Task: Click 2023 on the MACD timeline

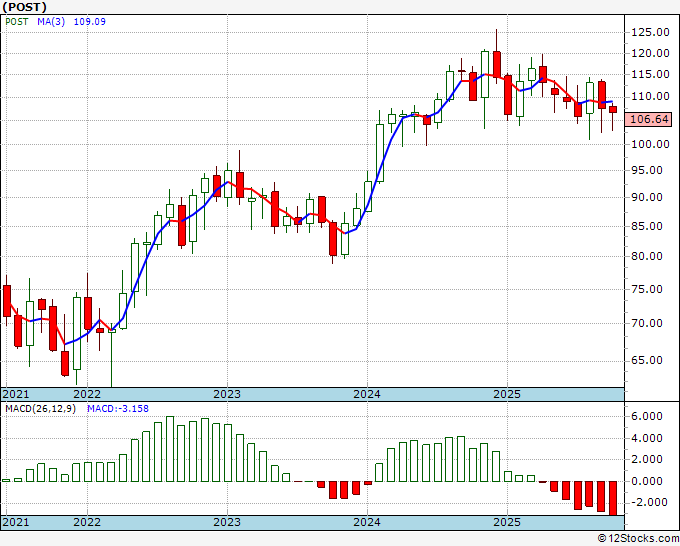Action: pos(227,522)
